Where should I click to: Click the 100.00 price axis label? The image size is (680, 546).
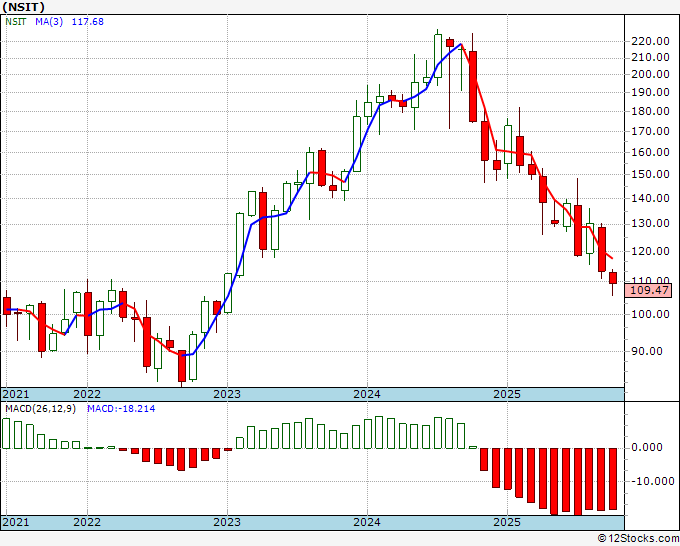(650, 314)
